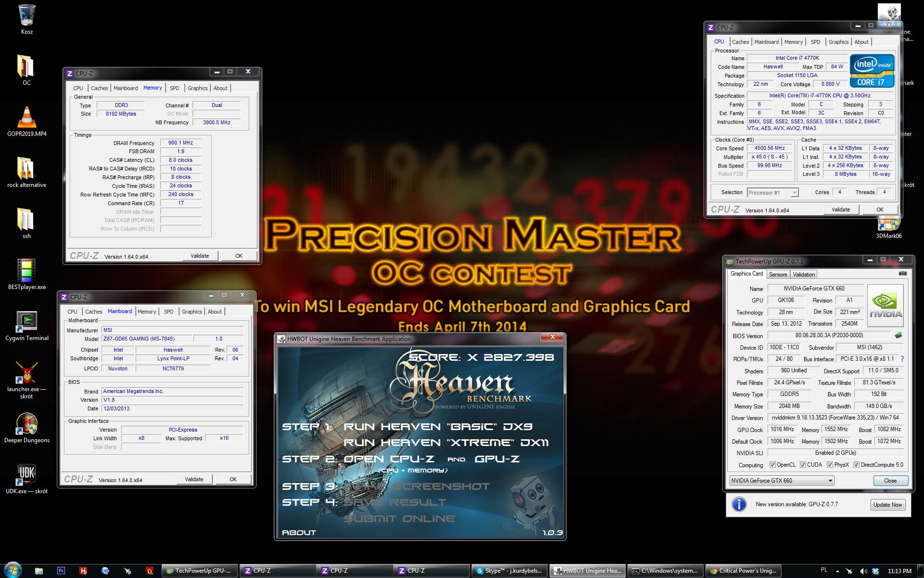924x578 pixels.
Task: Open the Graphics tab in the CPU-Z window showing BIOS information
Action: (x=192, y=312)
